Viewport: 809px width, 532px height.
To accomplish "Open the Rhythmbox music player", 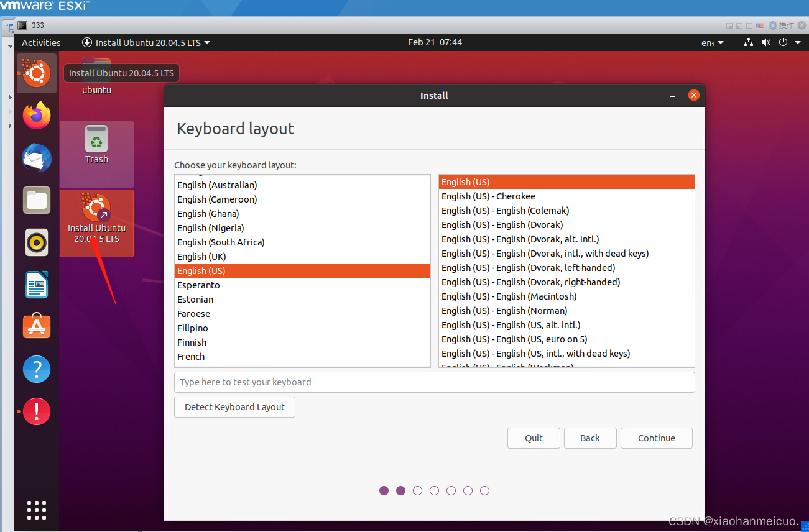I will coord(36,242).
